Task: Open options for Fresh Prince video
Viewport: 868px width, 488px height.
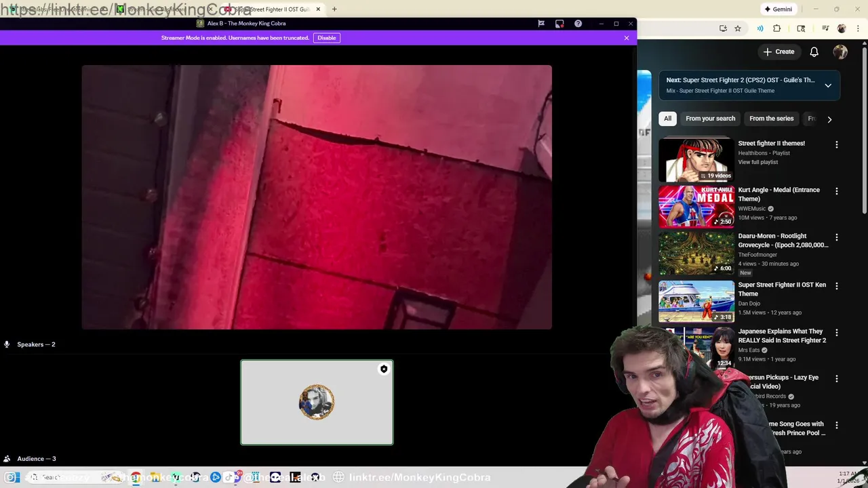Action: [836, 426]
